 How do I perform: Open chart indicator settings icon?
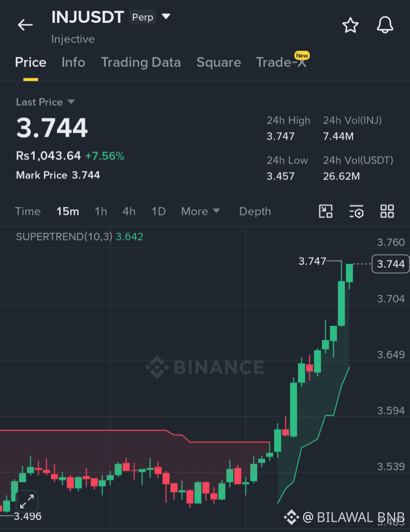(356, 211)
